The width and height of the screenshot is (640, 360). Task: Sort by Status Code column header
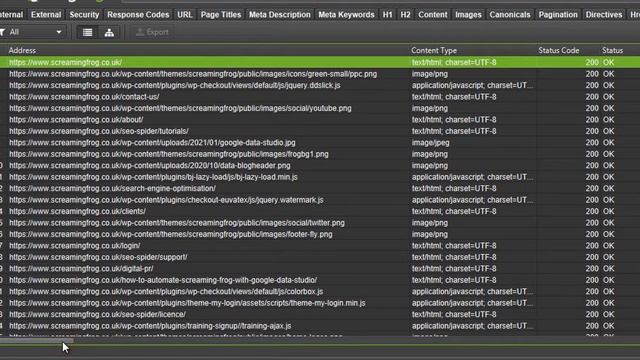(558, 51)
